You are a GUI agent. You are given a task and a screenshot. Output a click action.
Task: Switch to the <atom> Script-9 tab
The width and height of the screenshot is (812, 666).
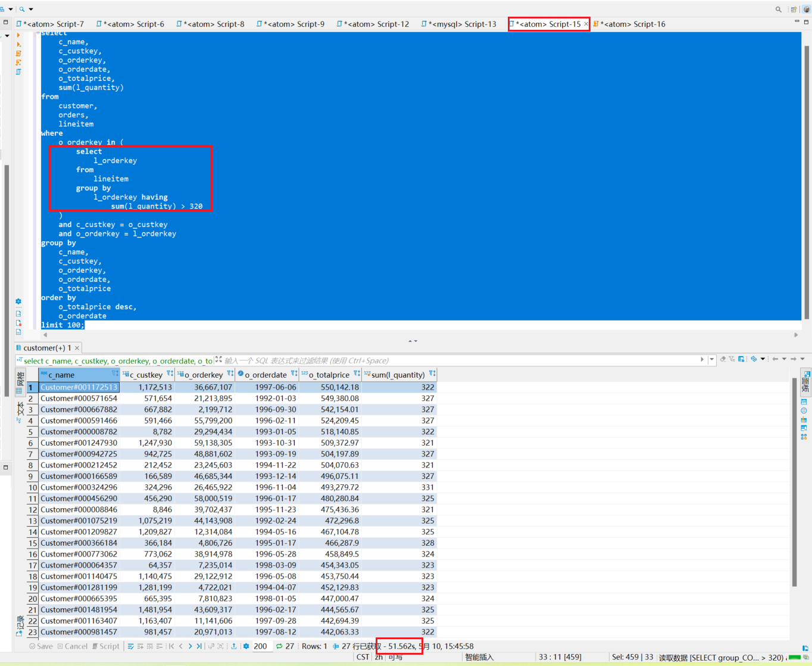291,24
